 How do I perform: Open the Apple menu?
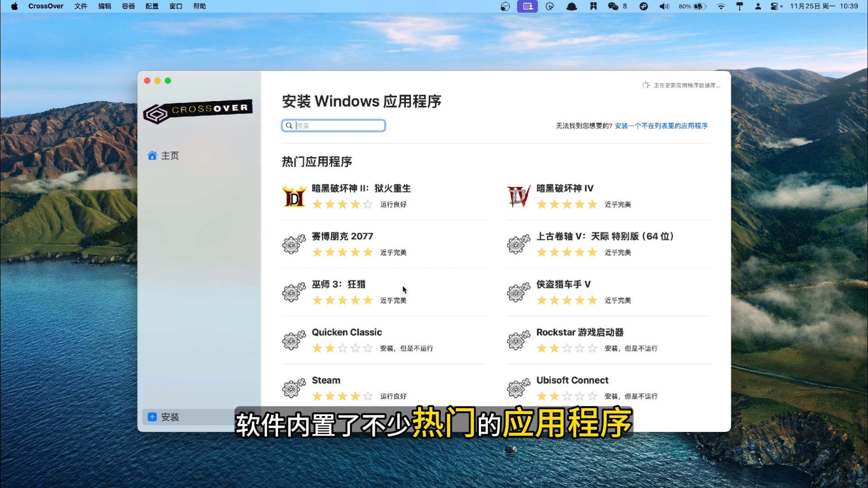click(14, 6)
